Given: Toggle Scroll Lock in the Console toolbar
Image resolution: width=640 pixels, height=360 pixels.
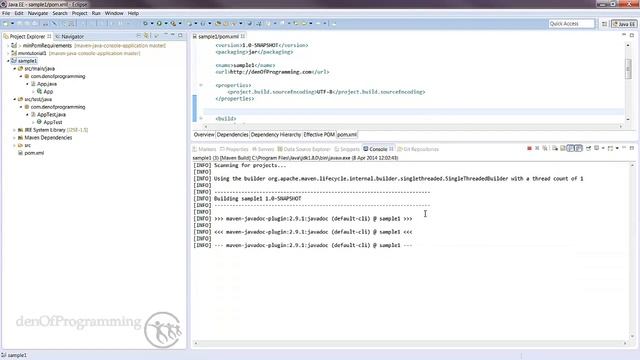Looking at the screenshot, I should [x=563, y=148].
